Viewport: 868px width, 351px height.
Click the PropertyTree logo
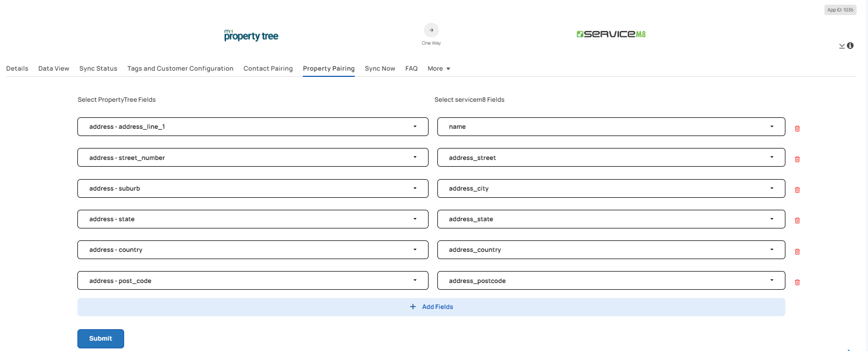tap(251, 35)
